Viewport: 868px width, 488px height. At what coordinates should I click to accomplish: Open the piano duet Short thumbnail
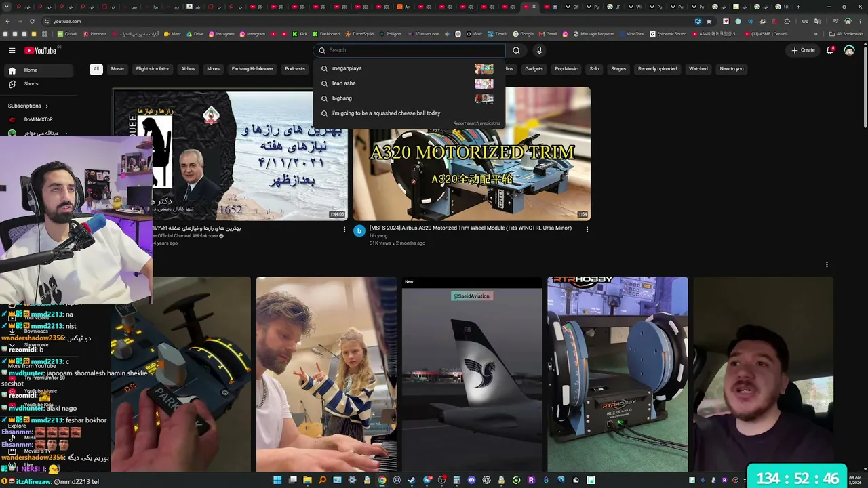coord(326,373)
